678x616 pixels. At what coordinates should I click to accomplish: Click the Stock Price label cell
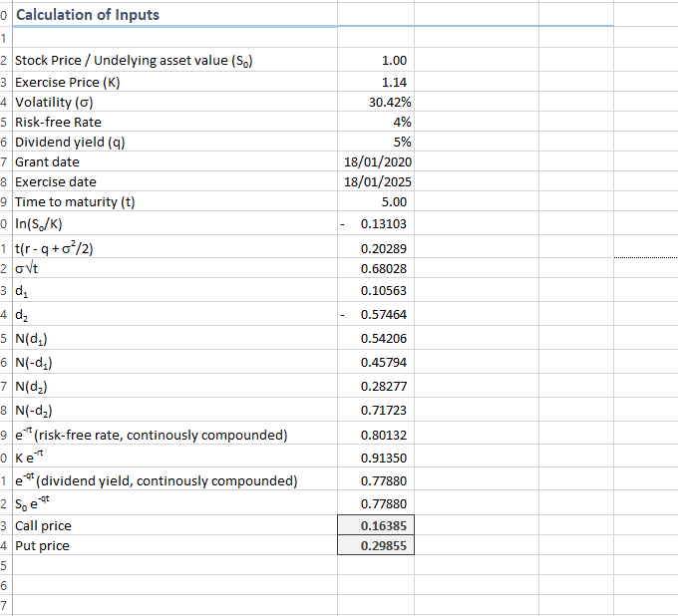[175, 60]
